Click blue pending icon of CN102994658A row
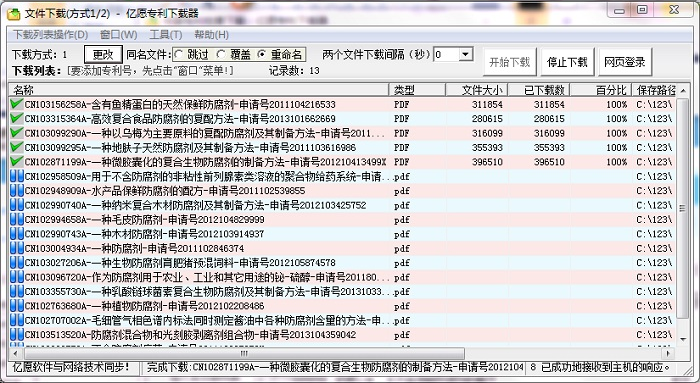 [x=17, y=219]
